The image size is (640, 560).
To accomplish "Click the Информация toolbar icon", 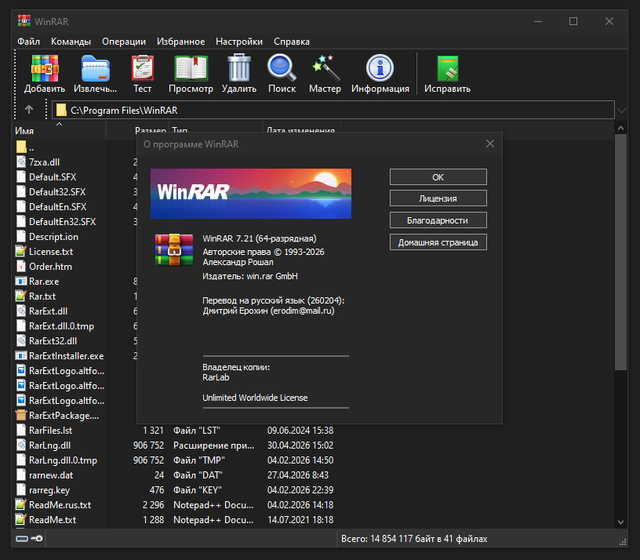I will [380, 68].
